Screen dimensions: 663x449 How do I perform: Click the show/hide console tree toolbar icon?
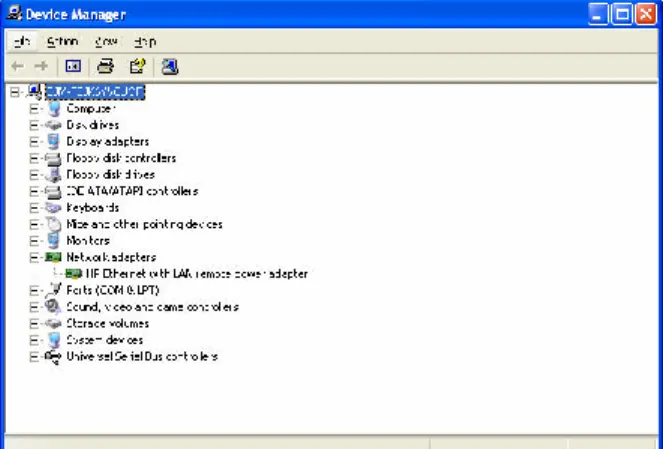(x=73, y=66)
